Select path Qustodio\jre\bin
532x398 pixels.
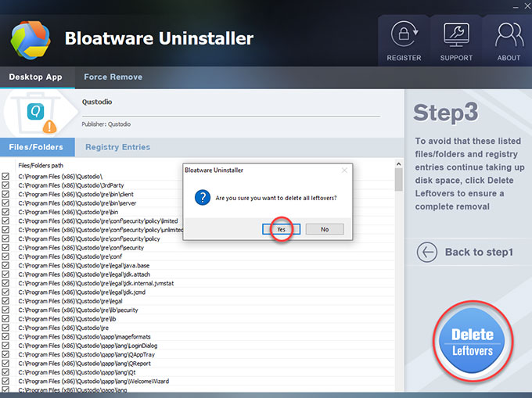(x=68, y=212)
